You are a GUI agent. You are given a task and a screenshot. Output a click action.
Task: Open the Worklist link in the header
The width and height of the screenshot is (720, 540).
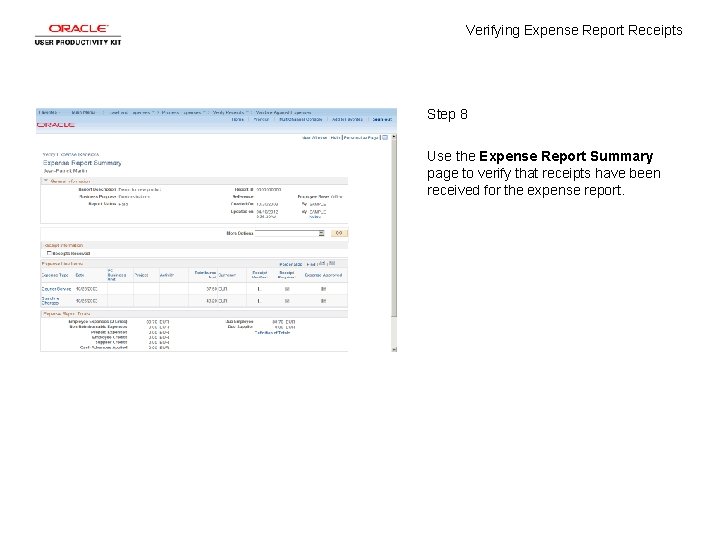pos(261,119)
